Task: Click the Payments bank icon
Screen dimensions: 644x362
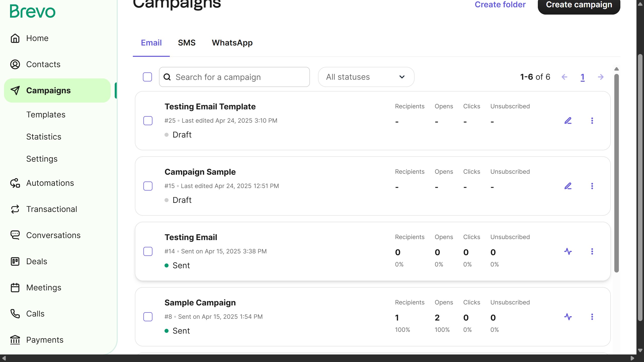Action: (15, 340)
